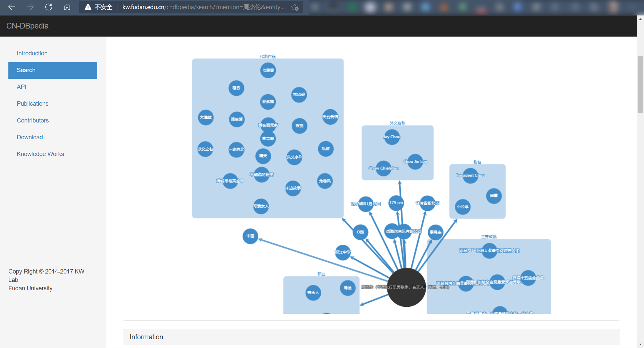
Task: Go to the Download page
Action: point(30,137)
